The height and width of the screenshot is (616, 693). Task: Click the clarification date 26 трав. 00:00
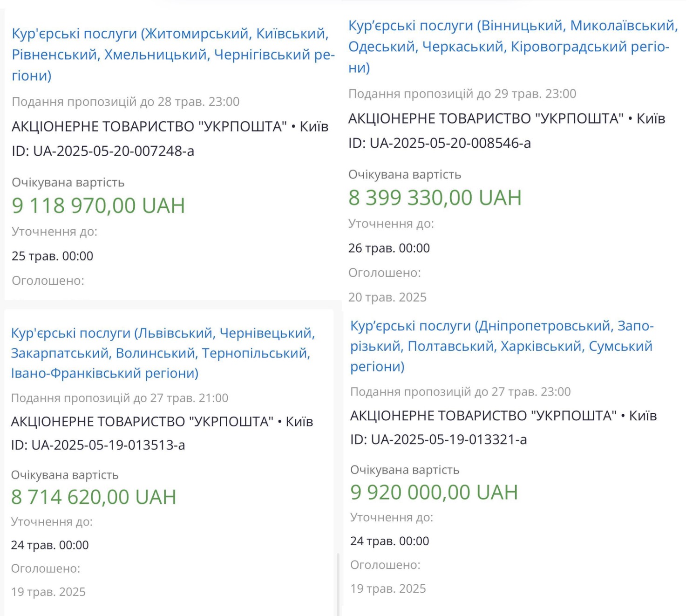point(389,248)
